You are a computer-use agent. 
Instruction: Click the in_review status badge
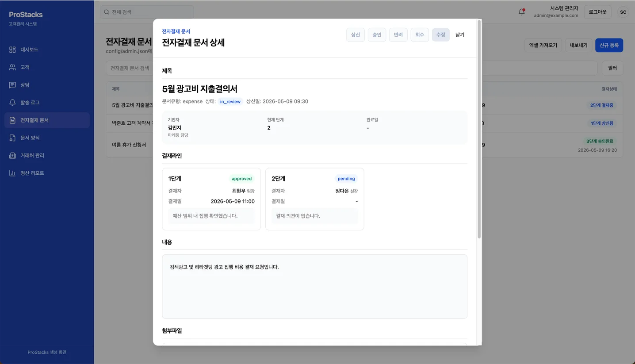(230, 101)
